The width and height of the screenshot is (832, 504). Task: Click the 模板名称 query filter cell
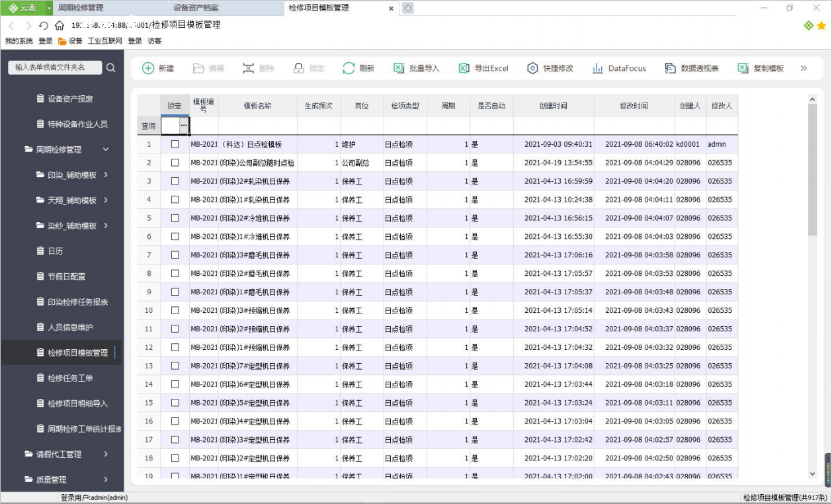[257, 126]
